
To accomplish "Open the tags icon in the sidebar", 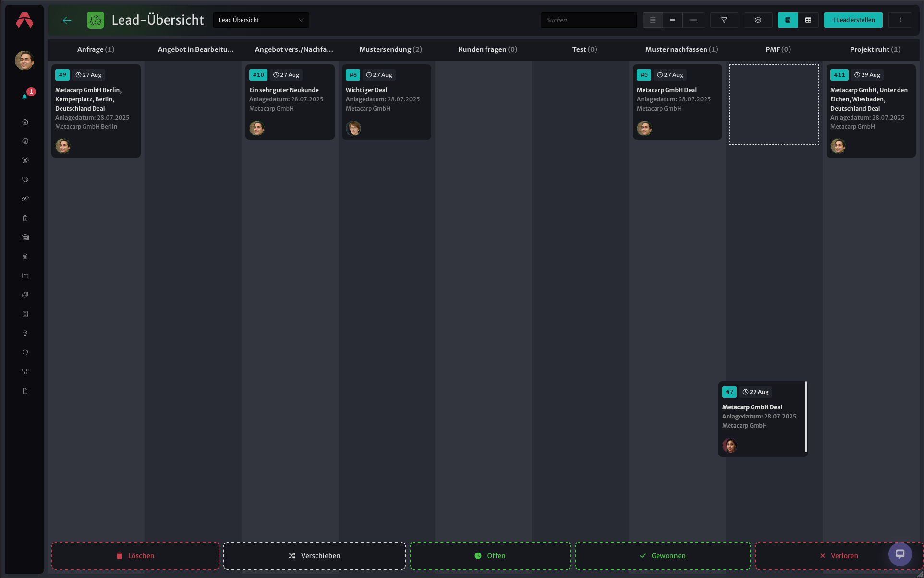I will (25, 180).
